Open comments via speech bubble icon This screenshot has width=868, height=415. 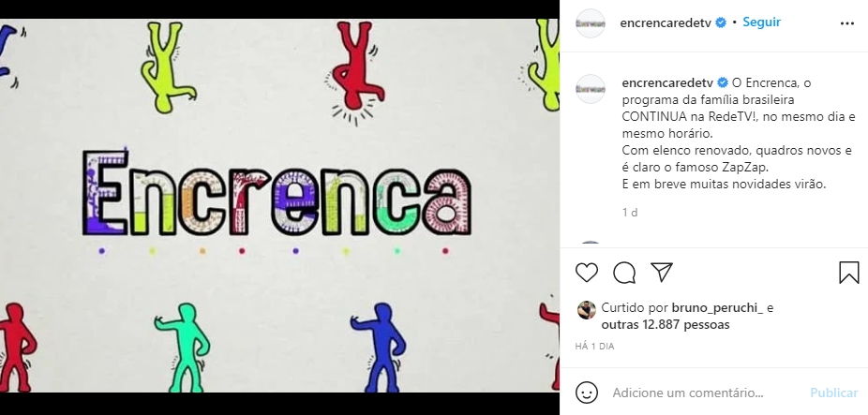(624, 273)
